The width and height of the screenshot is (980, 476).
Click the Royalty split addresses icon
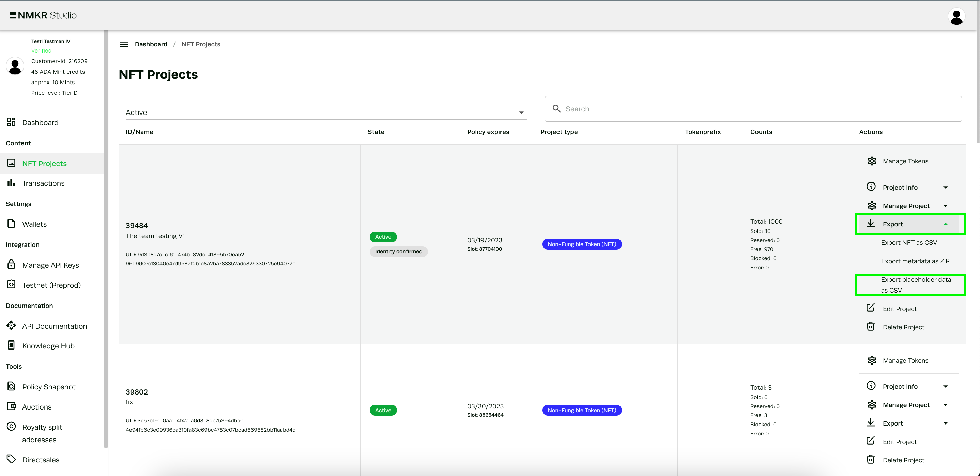(x=11, y=427)
